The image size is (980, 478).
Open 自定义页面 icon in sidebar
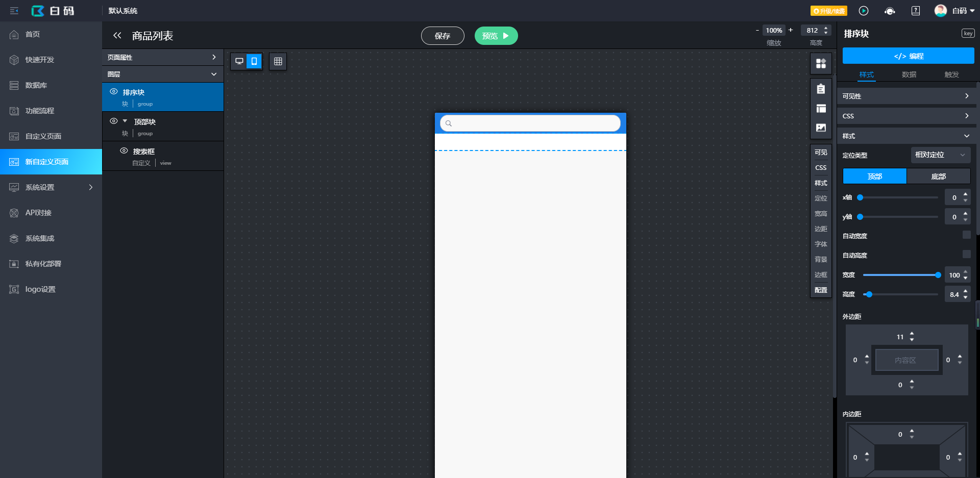(14, 136)
